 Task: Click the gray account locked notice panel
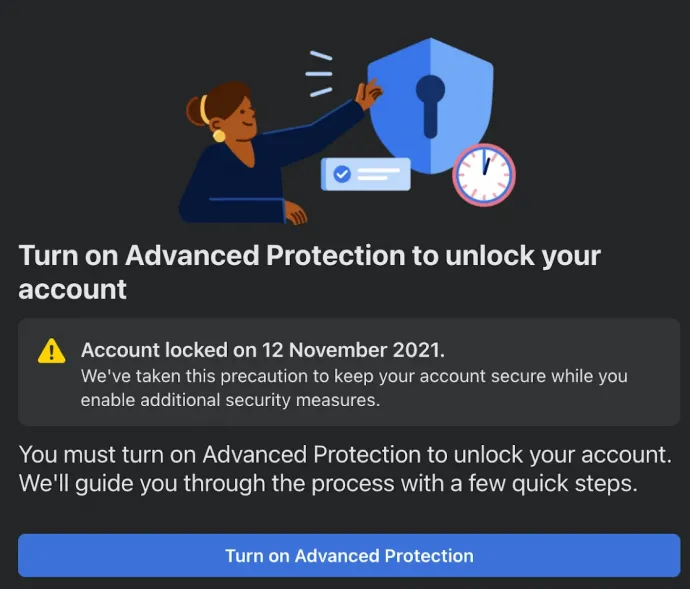click(x=349, y=372)
